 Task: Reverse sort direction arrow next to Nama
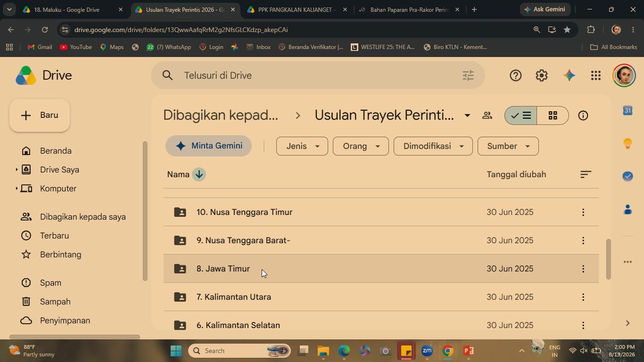point(199,174)
